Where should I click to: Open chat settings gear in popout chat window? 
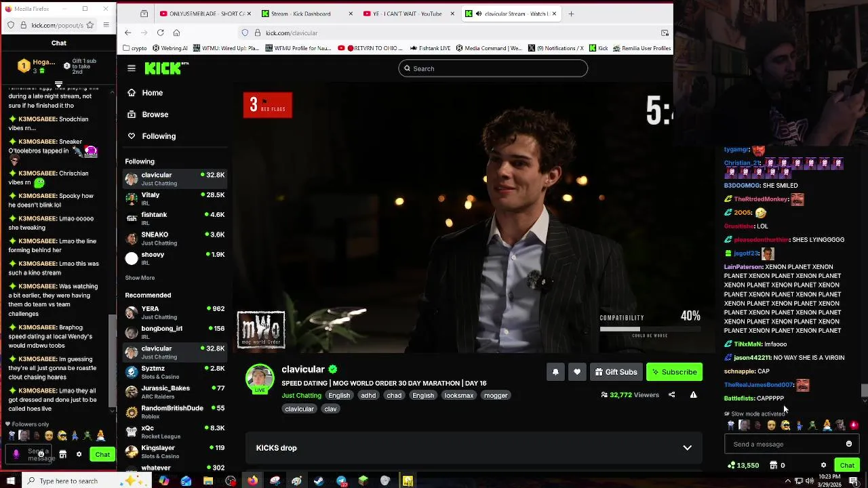coord(79,454)
